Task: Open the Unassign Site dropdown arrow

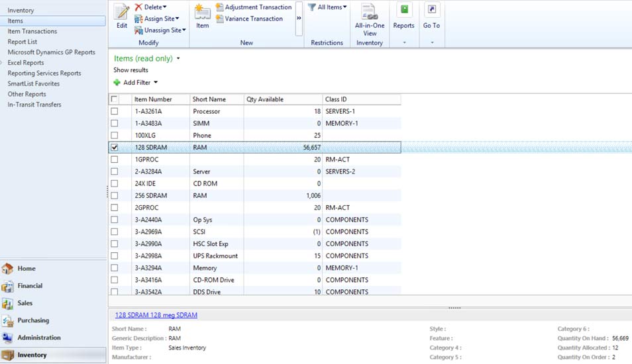Action: tap(184, 30)
